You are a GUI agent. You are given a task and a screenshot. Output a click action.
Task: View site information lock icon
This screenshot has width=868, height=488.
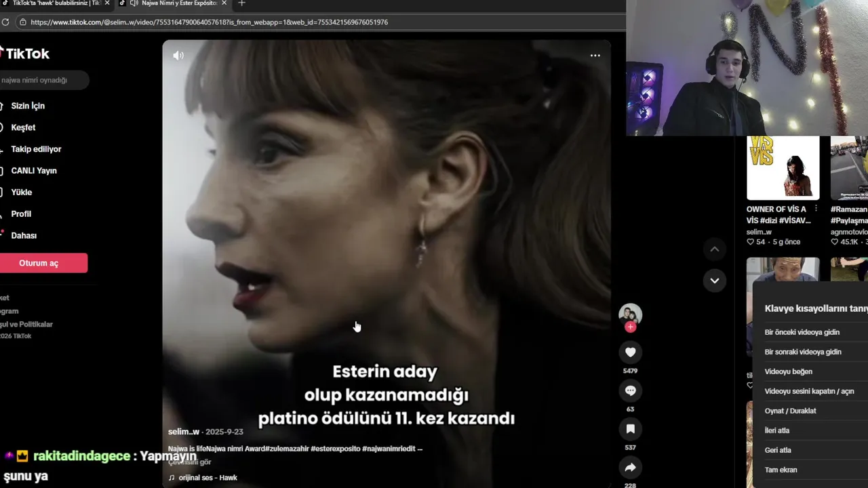[23, 22]
